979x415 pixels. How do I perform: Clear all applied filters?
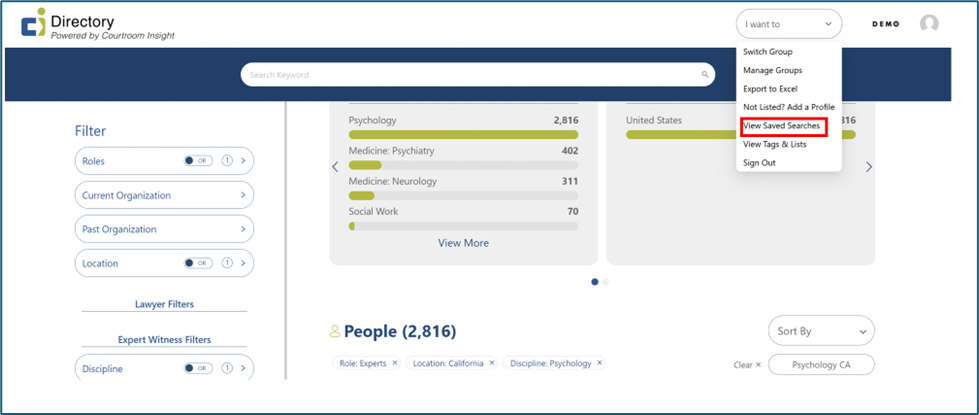(747, 365)
